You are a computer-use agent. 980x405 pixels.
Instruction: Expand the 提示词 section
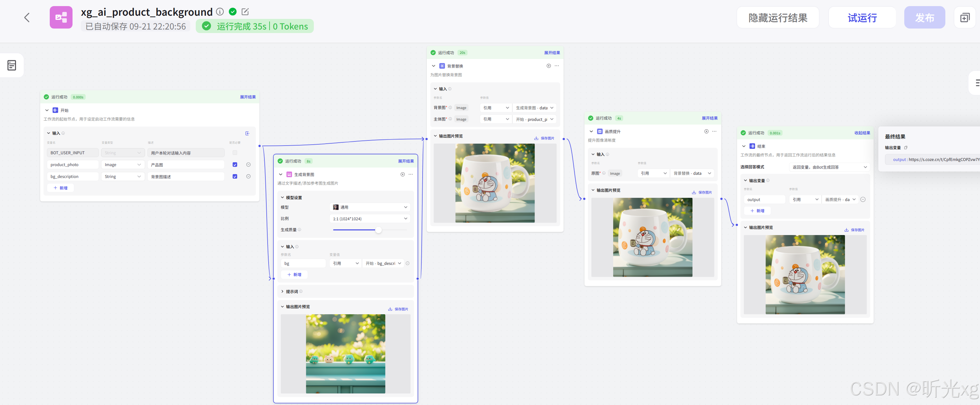291,292
